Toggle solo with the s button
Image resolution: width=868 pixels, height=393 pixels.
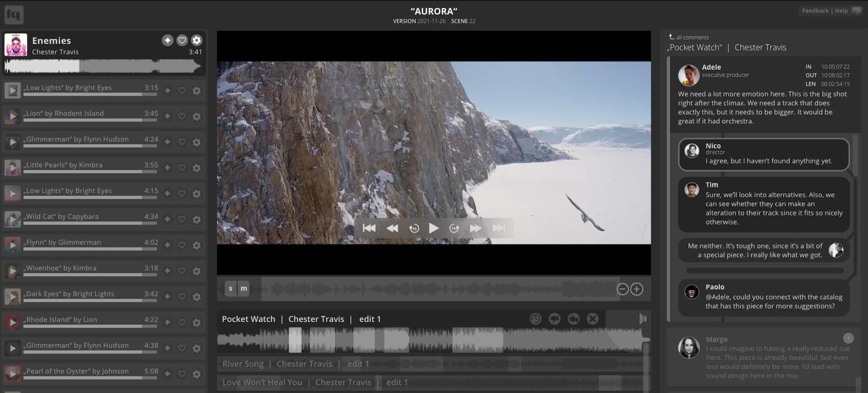coord(231,289)
